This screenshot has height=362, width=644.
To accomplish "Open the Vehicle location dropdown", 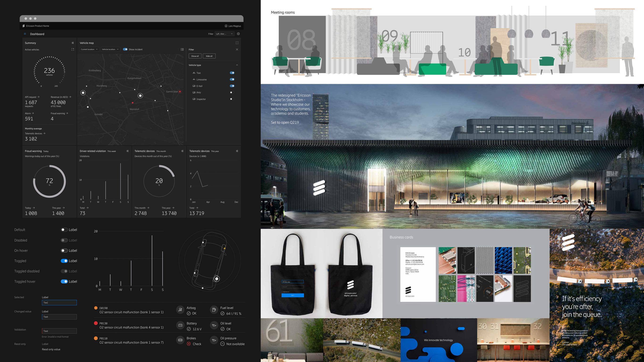I will [x=110, y=49].
